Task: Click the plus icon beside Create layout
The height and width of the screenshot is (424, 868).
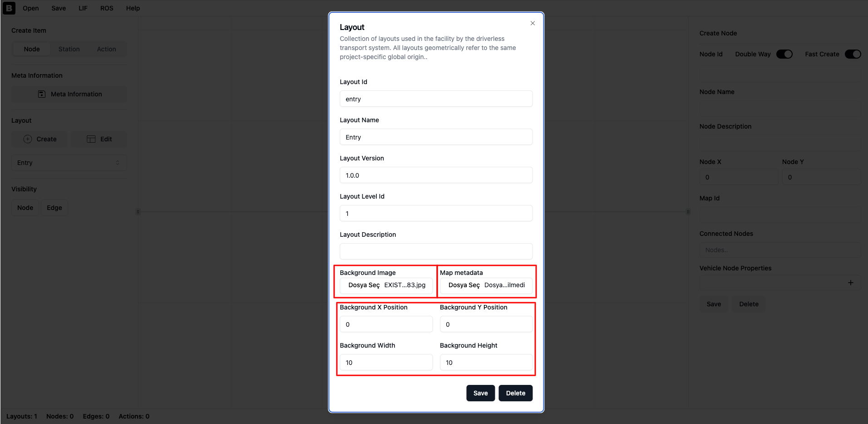Action: pyautogui.click(x=28, y=139)
